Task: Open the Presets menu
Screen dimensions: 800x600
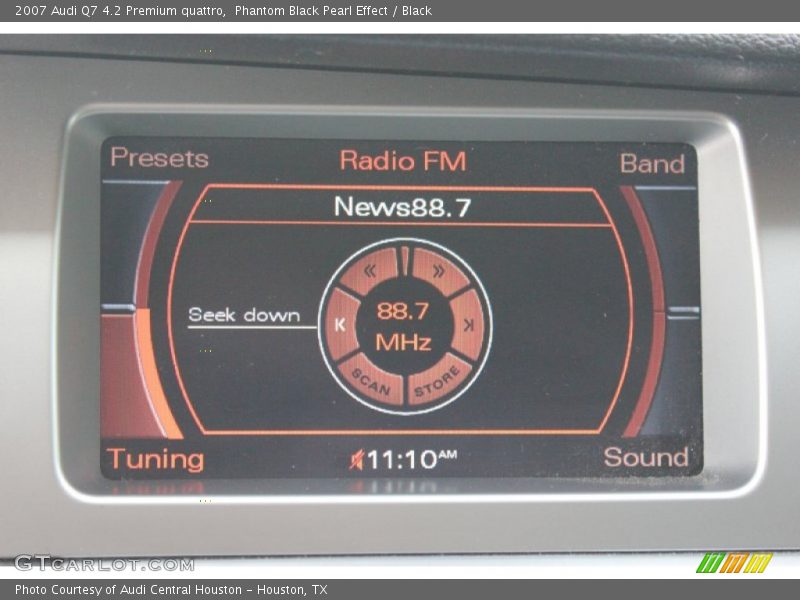Action: [159, 158]
